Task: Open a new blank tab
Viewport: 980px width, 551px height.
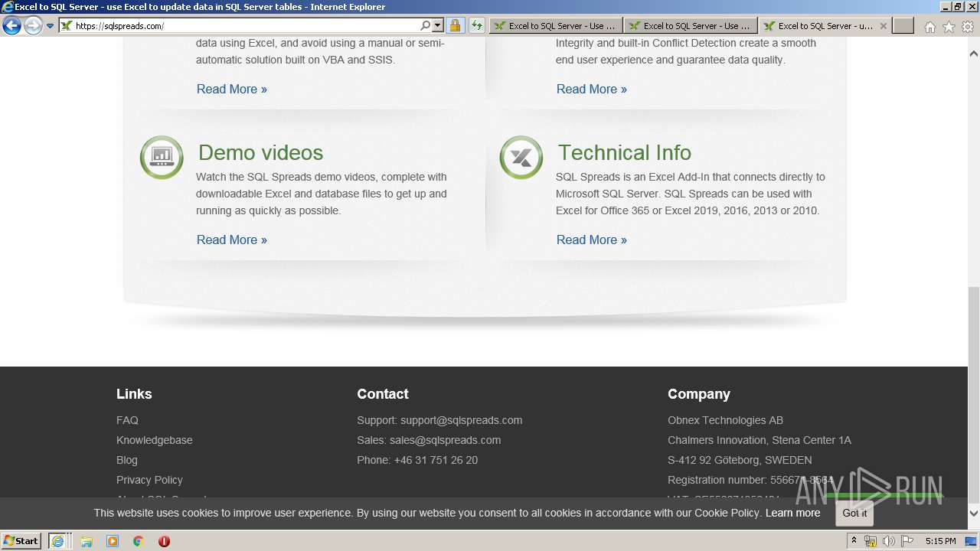Action: pos(903,26)
